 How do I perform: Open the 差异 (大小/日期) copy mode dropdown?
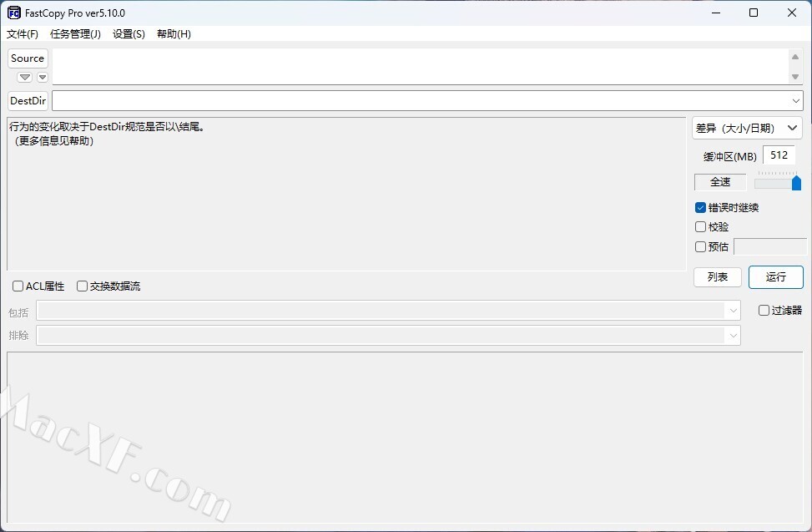point(747,128)
